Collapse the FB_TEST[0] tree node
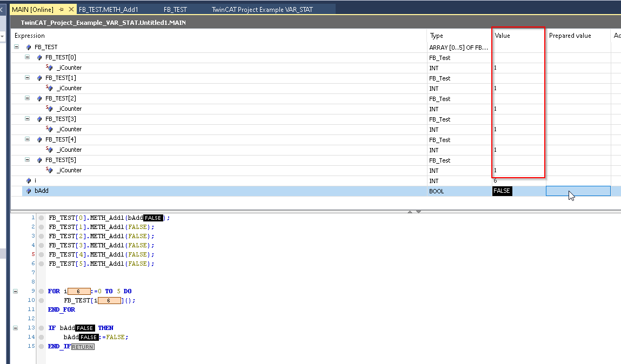 [x=28, y=57]
